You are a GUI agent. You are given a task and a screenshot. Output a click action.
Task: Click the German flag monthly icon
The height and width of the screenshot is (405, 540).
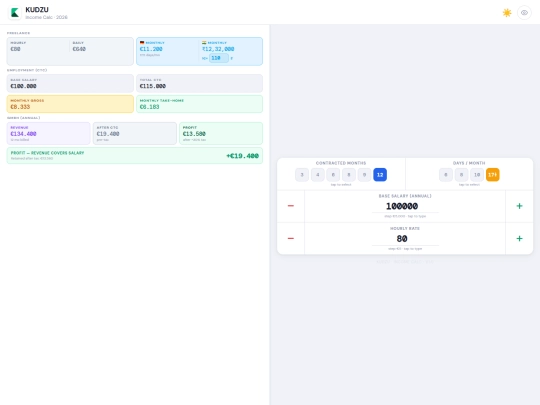[x=142, y=43]
